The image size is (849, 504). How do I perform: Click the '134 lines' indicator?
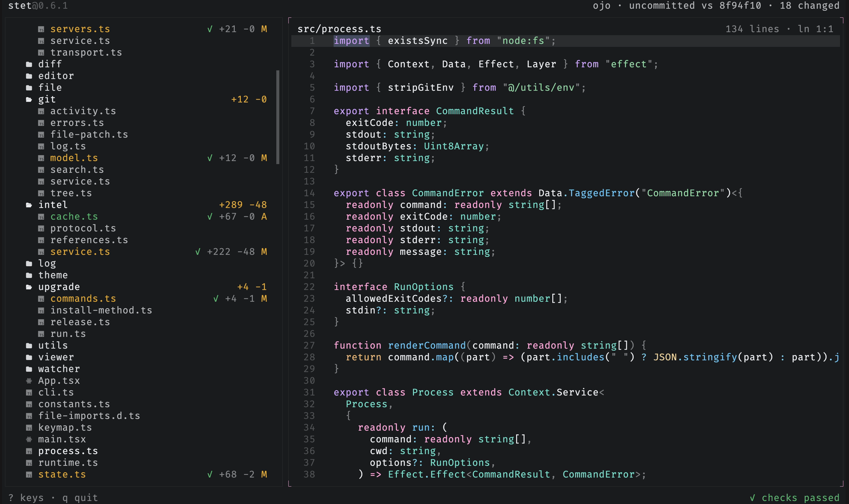click(752, 29)
